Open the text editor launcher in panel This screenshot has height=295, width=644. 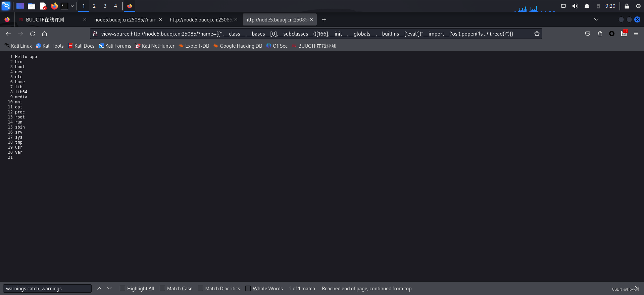click(43, 6)
